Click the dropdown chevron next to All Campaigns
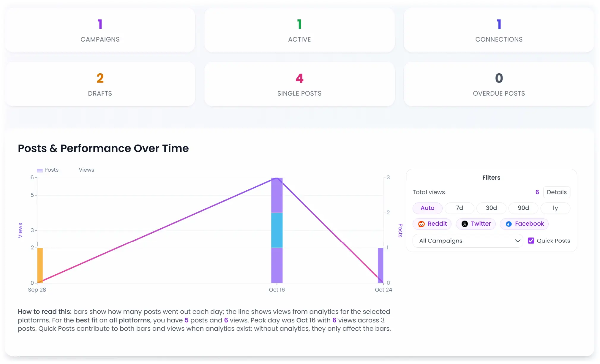600x364 pixels. click(x=517, y=241)
